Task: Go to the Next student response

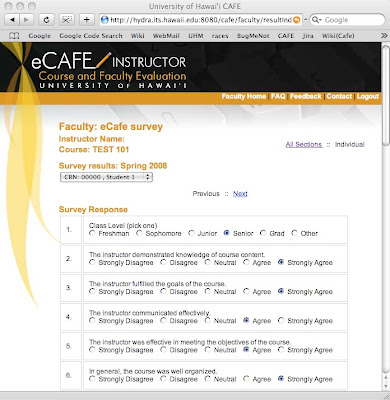Action: [240, 194]
